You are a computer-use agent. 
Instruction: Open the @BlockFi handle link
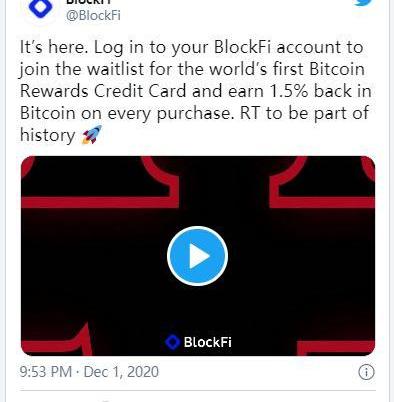93,15
